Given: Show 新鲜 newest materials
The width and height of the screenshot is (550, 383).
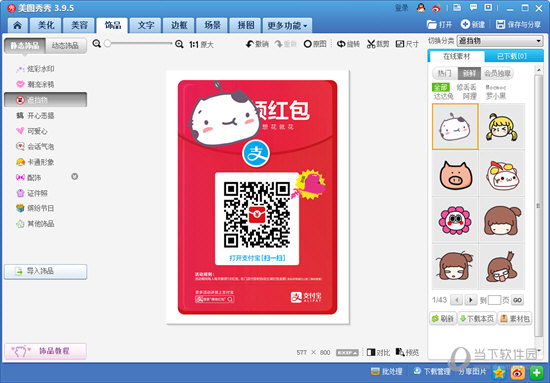Looking at the screenshot, I should [x=469, y=73].
